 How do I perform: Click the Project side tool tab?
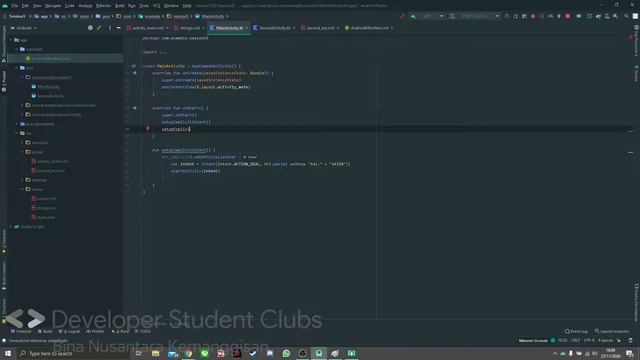click(4, 81)
